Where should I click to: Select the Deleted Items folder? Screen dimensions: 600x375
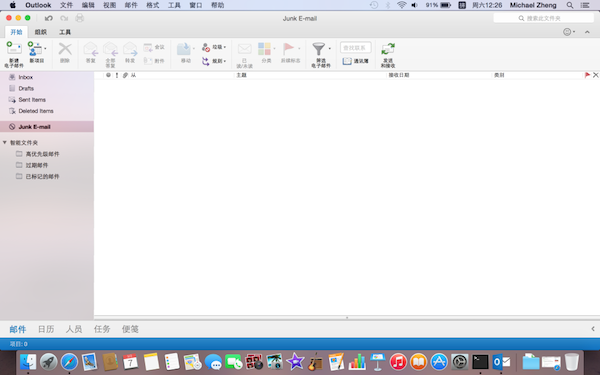point(47,111)
